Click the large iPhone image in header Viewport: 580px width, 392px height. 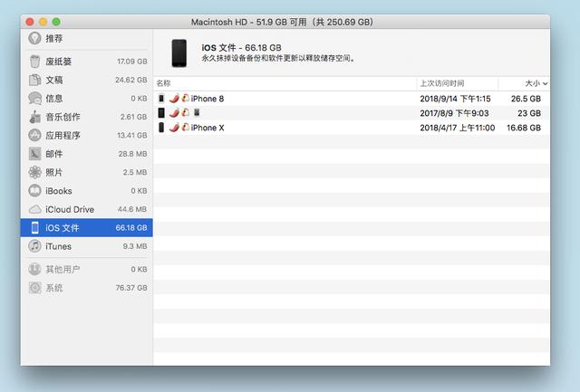pyautogui.click(x=179, y=53)
